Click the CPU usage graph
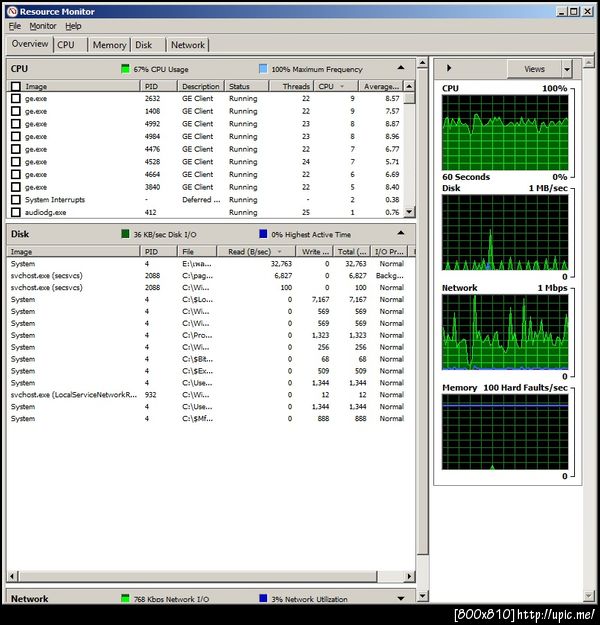 505,133
